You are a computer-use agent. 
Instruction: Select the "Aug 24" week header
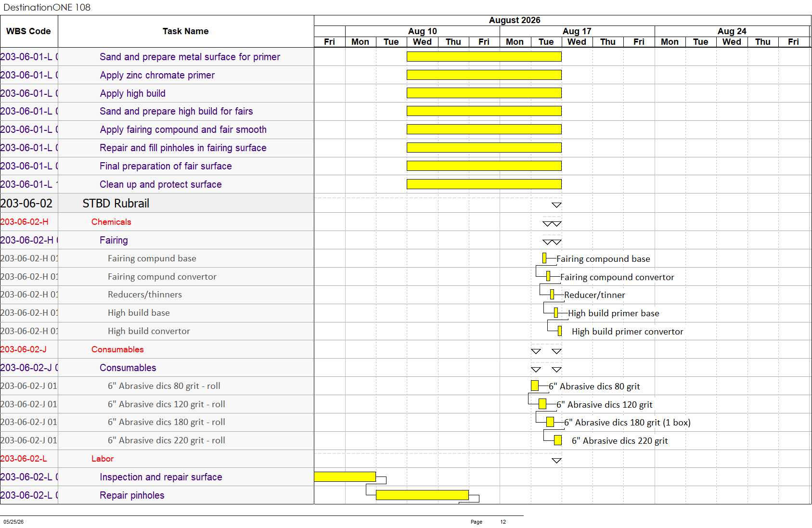click(x=732, y=31)
